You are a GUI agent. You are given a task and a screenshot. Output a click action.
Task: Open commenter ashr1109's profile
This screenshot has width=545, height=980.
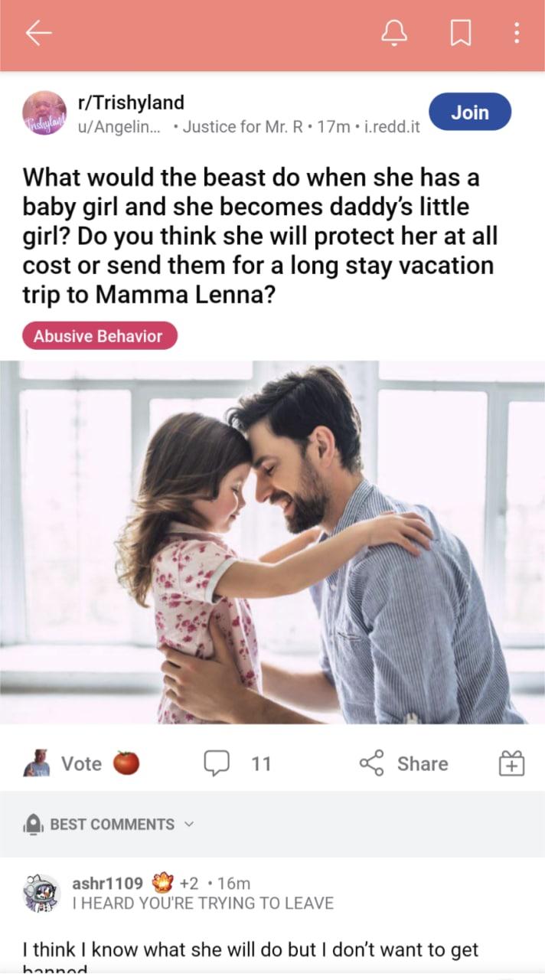pyautogui.click(x=107, y=883)
